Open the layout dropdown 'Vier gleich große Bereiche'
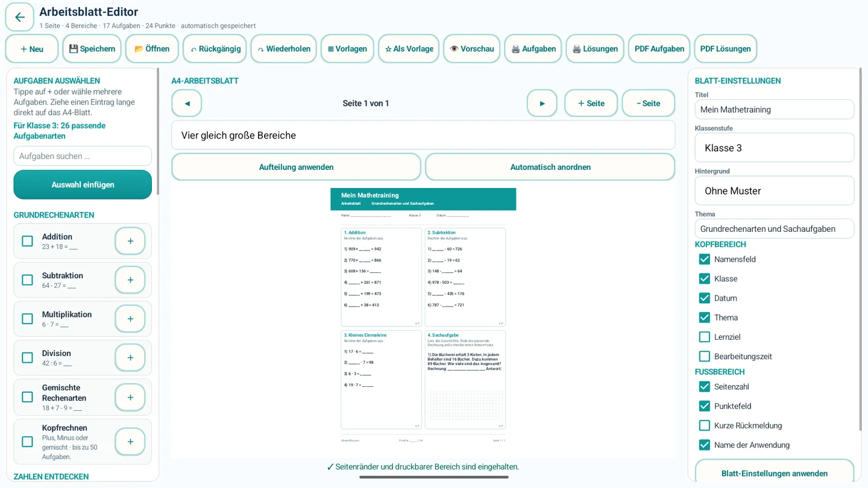This screenshot has height=488, width=868. pyautogui.click(x=423, y=136)
